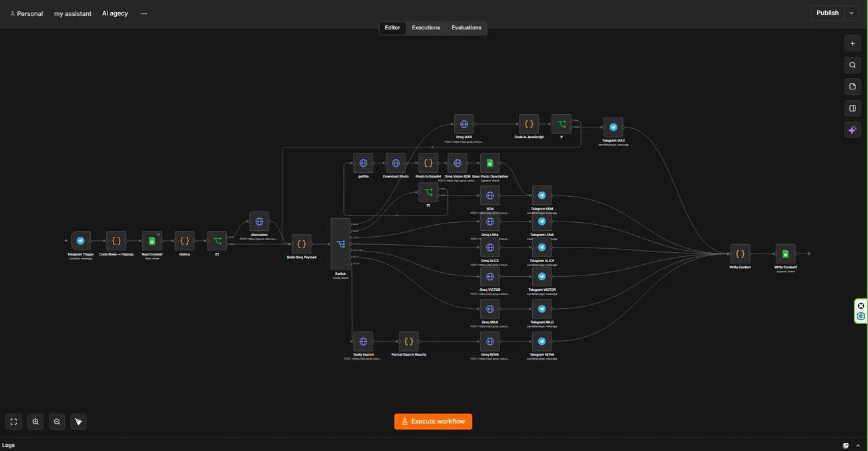Select the SEM HTTP request node
Viewport: 868px width, 451px height.
[489, 195]
